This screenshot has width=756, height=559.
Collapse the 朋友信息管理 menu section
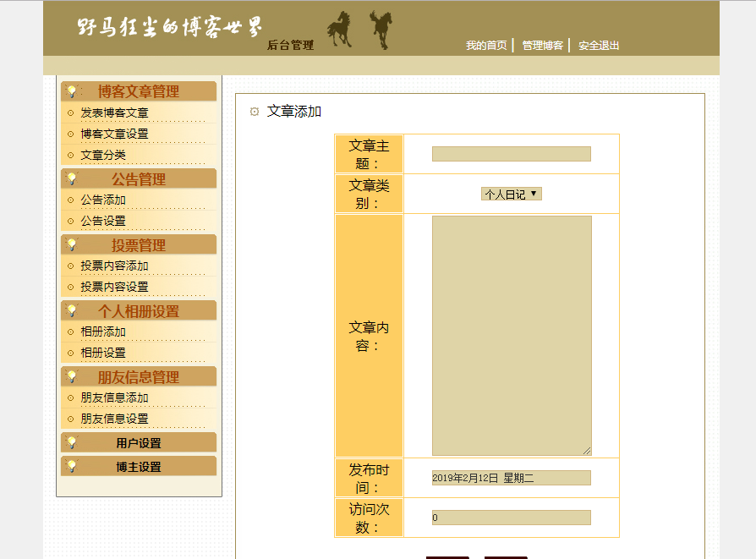[139, 376]
